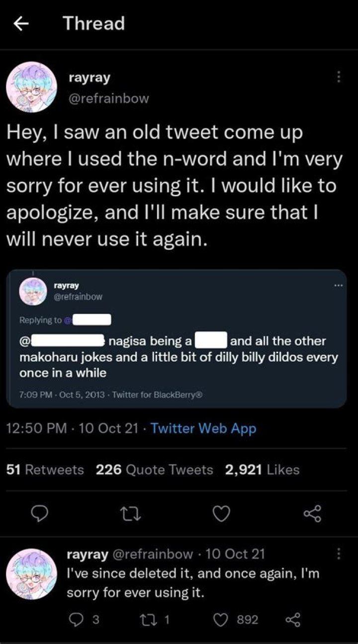Open the ellipsis menu on the quoted tweet
This screenshot has width=358, height=644.
(x=339, y=284)
